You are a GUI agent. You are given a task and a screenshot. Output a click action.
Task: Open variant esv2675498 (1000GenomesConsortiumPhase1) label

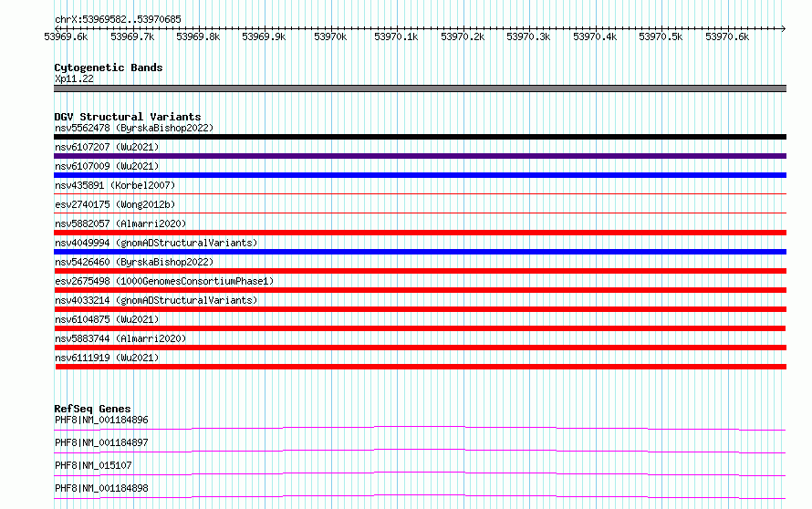coord(164,281)
